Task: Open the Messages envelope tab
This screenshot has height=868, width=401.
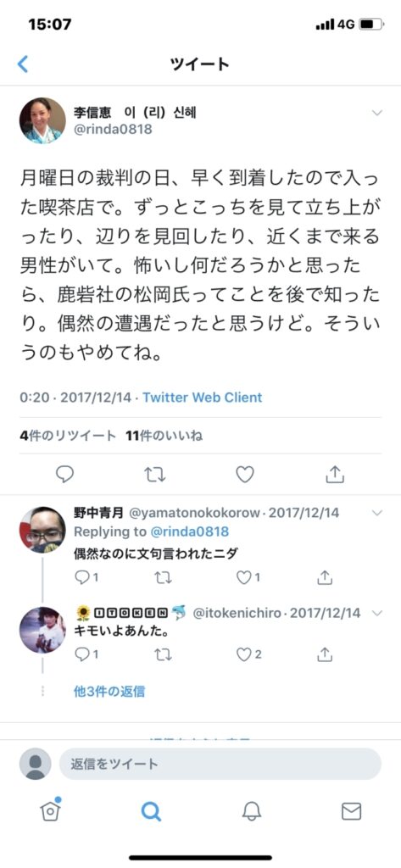Action: pyautogui.click(x=351, y=811)
